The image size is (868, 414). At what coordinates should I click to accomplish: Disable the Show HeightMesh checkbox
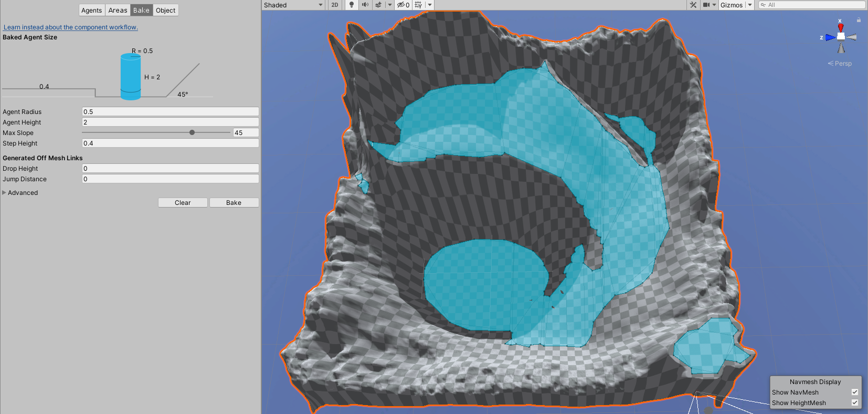(854, 402)
